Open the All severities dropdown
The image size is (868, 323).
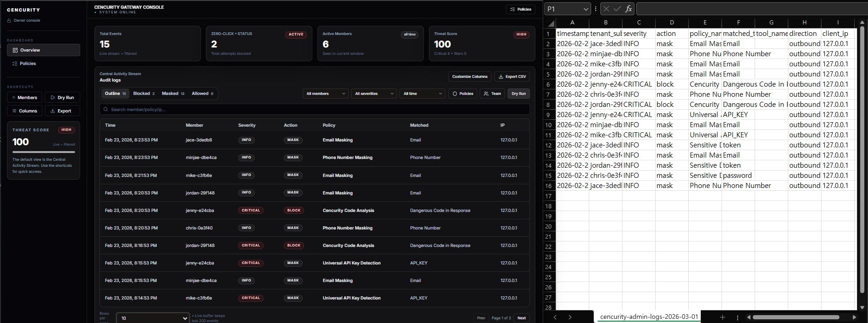point(374,94)
